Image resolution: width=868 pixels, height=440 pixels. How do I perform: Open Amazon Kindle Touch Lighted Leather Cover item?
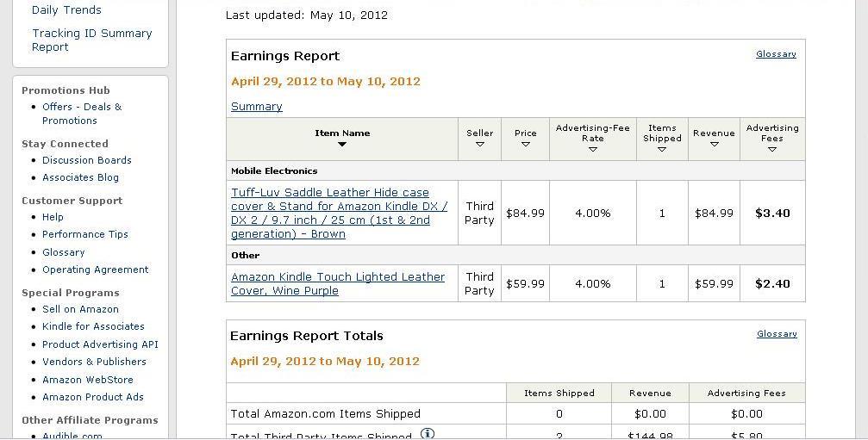tap(338, 283)
